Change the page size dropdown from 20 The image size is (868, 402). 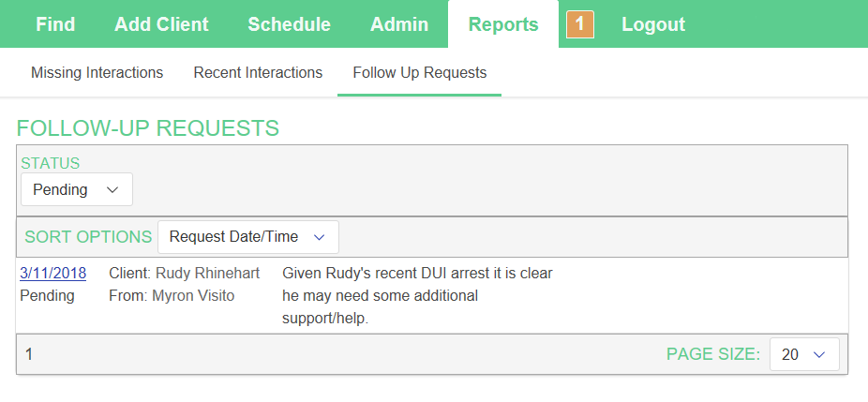pyautogui.click(x=803, y=354)
